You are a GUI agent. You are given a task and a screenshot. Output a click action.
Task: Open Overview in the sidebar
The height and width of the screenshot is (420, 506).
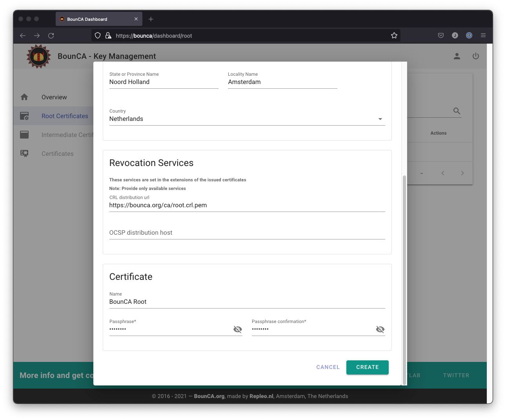click(54, 97)
